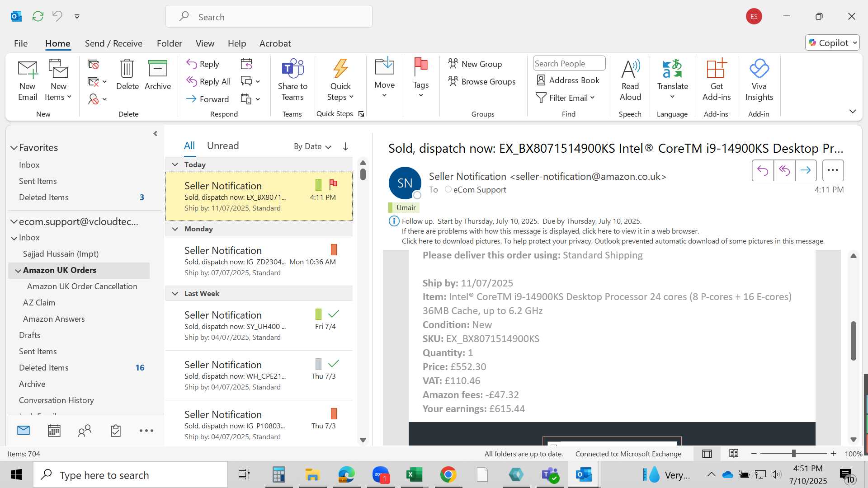
Task: Start Read Aloud
Action: click(630, 80)
